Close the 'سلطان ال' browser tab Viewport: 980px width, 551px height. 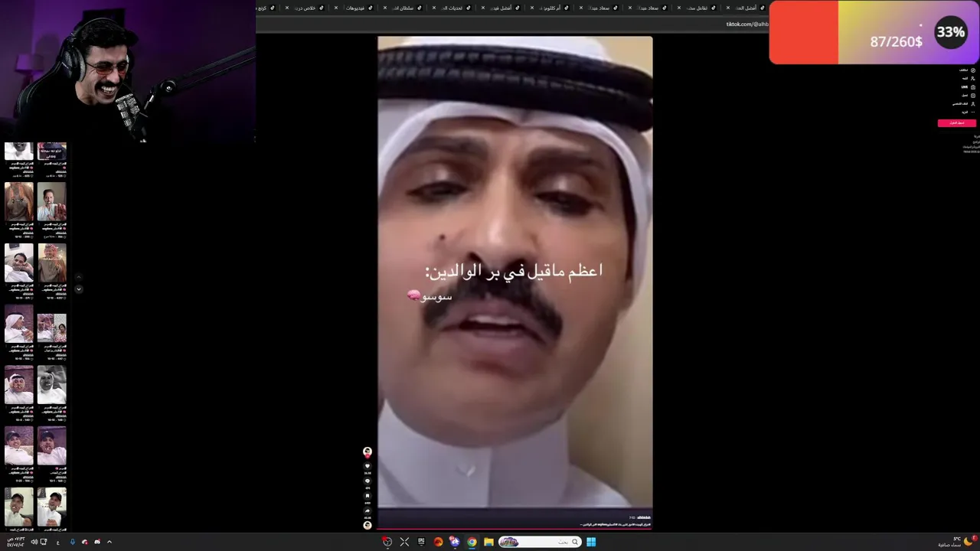385,8
